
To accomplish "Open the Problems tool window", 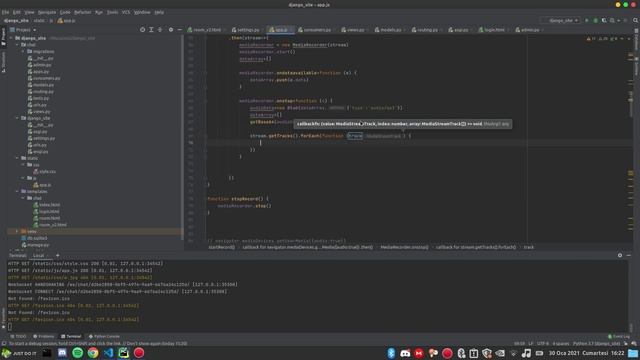I will pos(44,336).
